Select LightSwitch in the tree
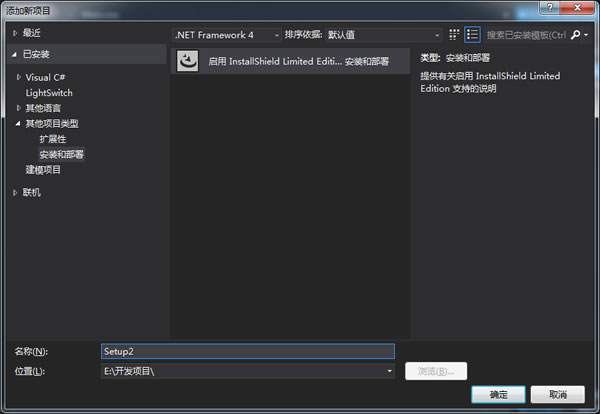Image resolution: width=600 pixels, height=414 pixels. [x=49, y=93]
